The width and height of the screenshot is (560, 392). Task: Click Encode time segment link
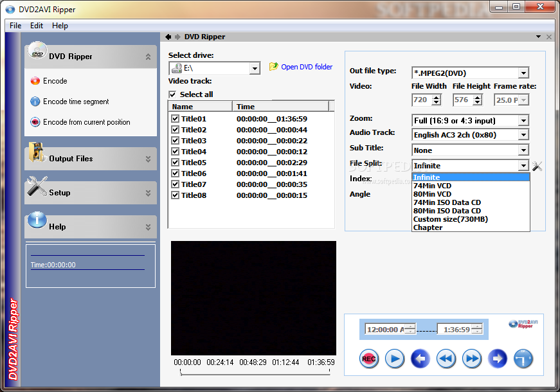coord(76,102)
